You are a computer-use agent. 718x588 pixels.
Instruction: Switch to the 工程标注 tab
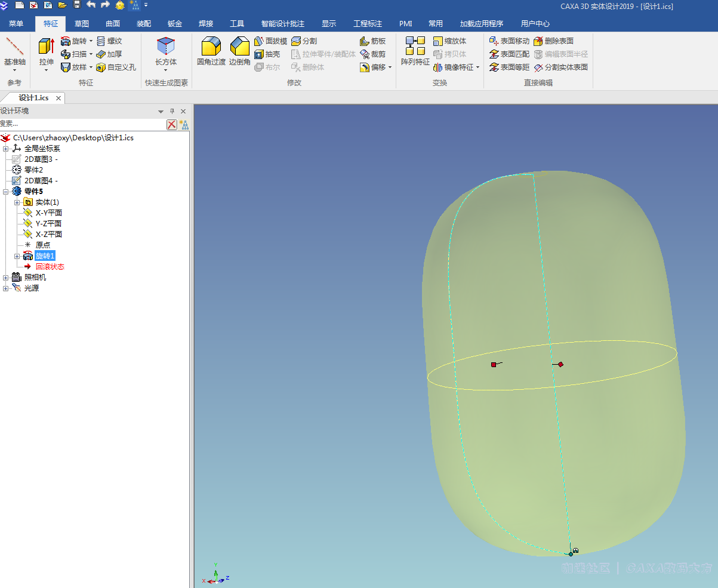point(368,24)
